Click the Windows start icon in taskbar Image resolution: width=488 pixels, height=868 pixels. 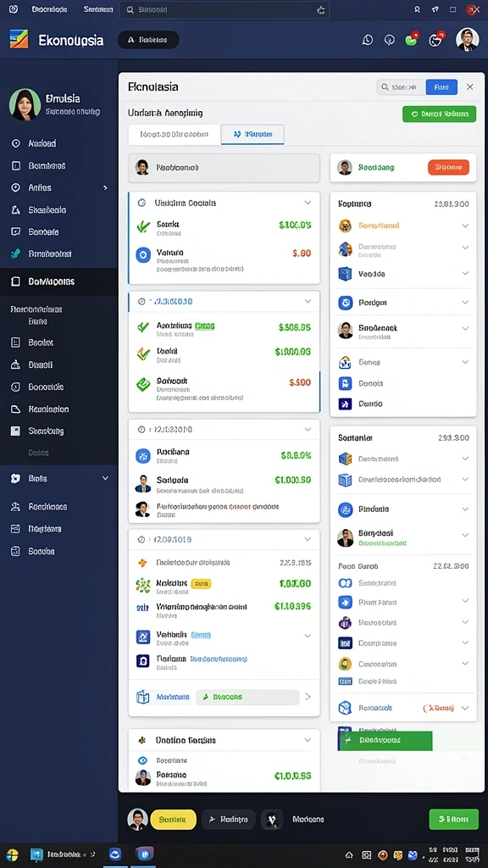pyautogui.click(x=12, y=854)
